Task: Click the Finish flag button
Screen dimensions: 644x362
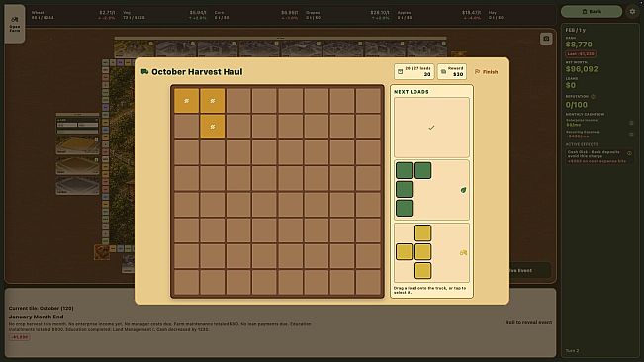Action: [x=487, y=72]
